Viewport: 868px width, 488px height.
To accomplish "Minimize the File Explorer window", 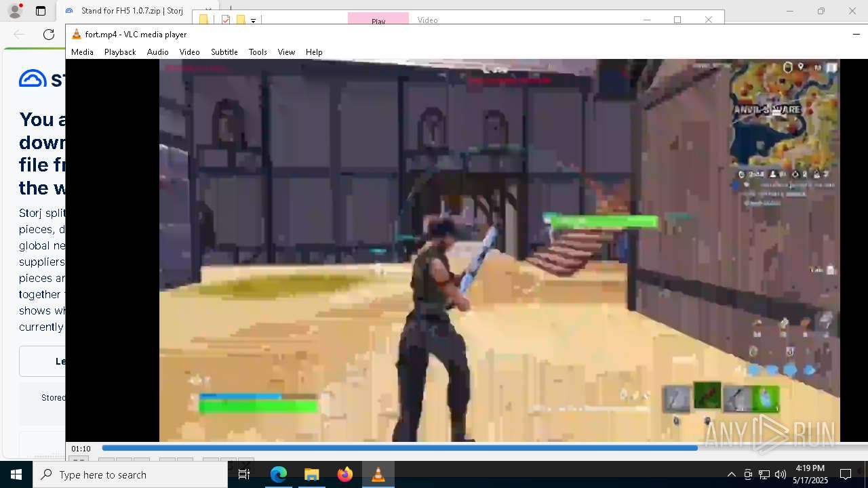I will tap(647, 20).
